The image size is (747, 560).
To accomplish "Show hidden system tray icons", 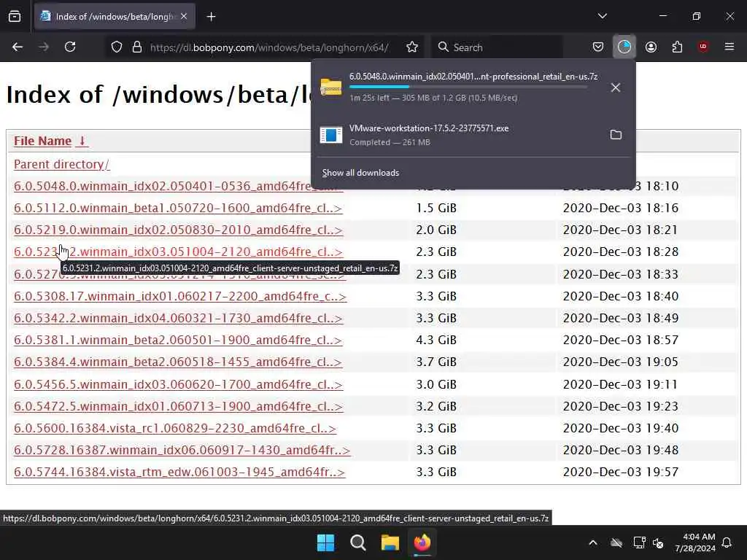I will click(593, 542).
